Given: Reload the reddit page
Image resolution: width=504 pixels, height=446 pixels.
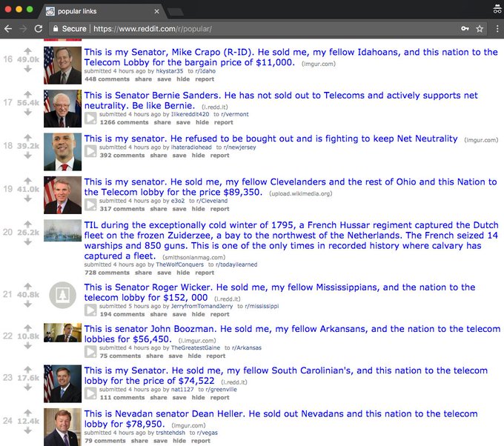Looking at the screenshot, I should coord(39,29).
